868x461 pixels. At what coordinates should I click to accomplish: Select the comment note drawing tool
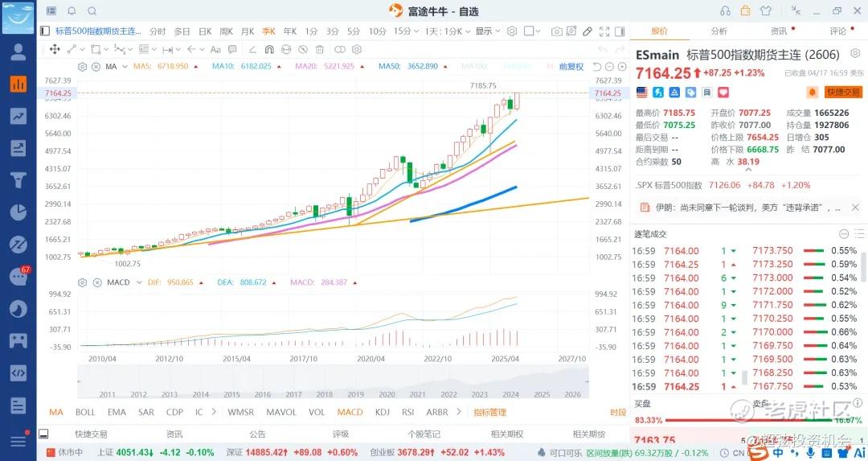tap(232, 49)
